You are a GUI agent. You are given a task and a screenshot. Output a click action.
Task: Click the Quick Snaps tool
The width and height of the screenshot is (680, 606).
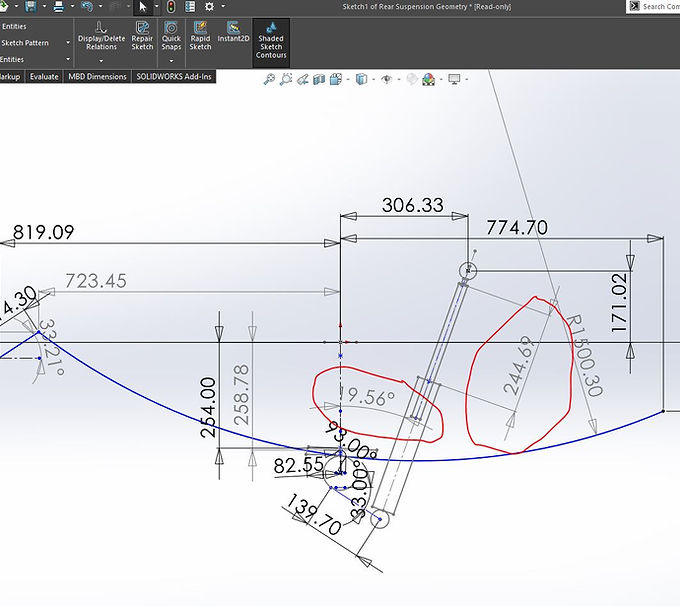coord(171,36)
